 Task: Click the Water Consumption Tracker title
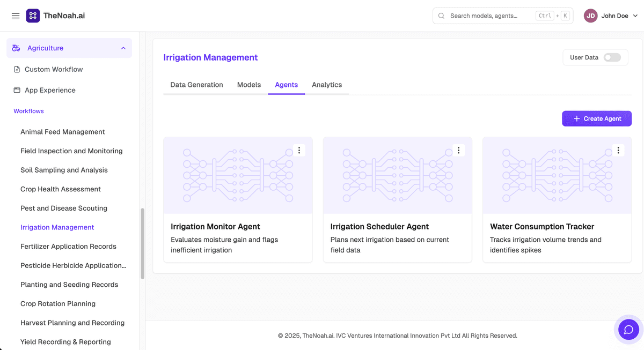tap(542, 227)
